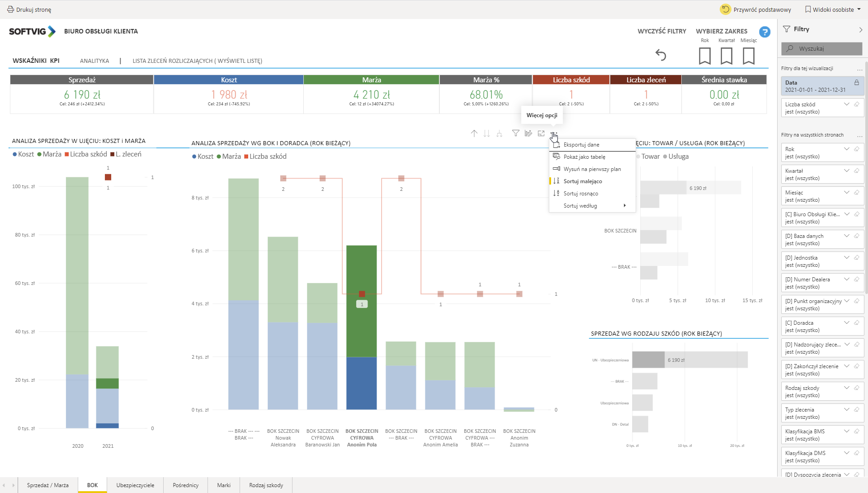Clear the Kwartał filter with eraser icon
Screen dimensions: 868x493
point(857,171)
